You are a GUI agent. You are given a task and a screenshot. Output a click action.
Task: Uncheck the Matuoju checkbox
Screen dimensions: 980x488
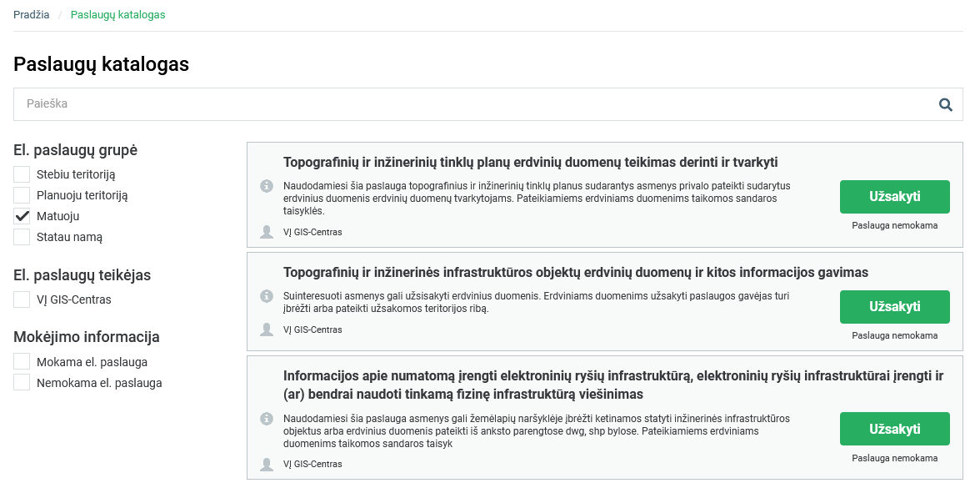click(x=22, y=216)
